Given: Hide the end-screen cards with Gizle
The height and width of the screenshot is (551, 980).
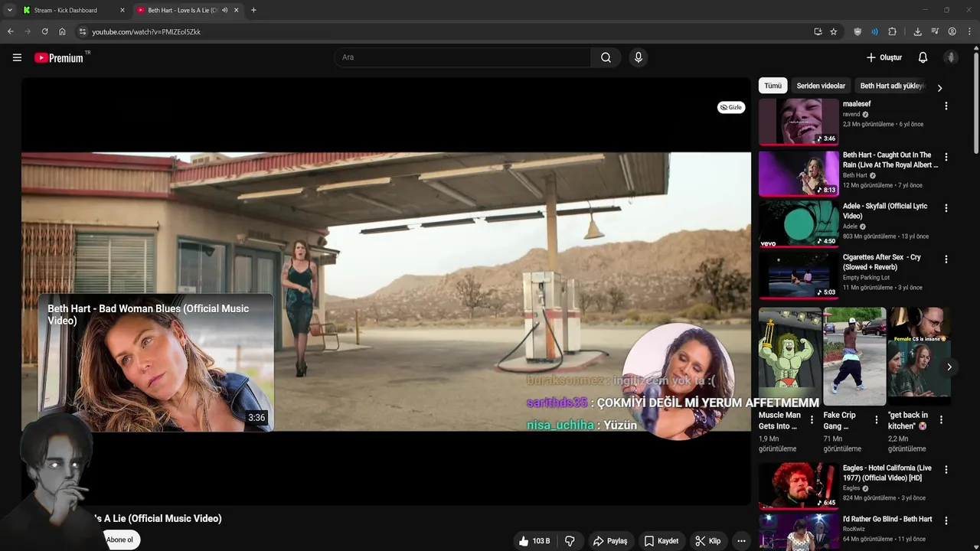Looking at the screenshot, I should coord(731,107).
